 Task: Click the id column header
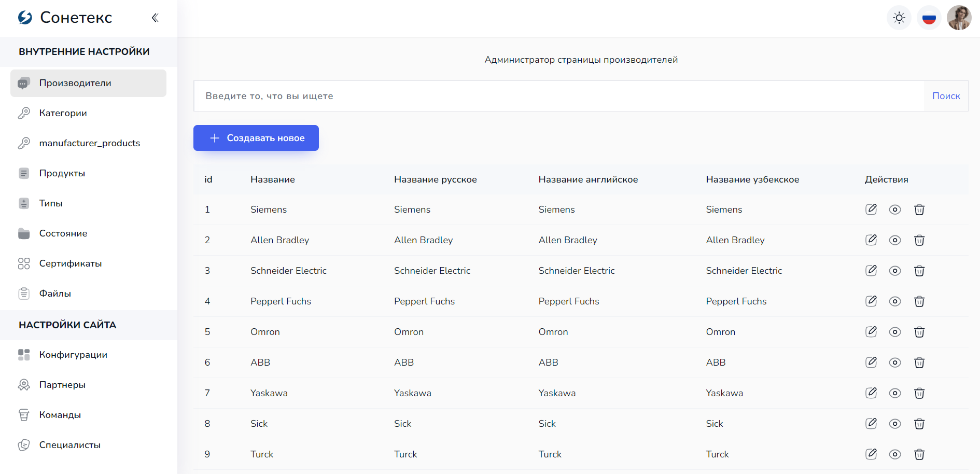(x=208, y=179)
